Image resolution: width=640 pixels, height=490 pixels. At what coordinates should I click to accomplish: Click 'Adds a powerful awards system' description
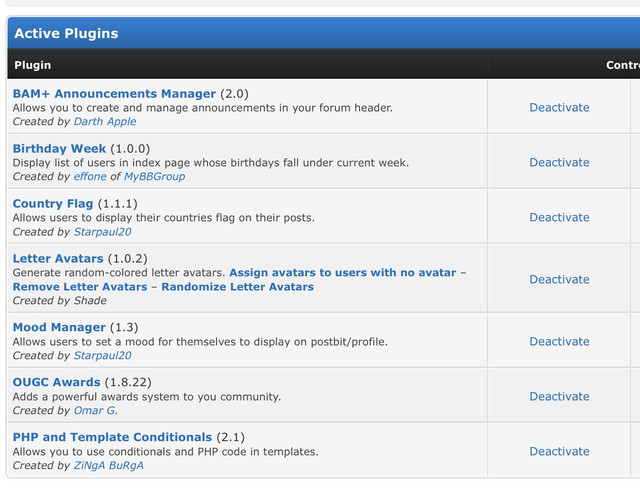click(x=147, y=396)
